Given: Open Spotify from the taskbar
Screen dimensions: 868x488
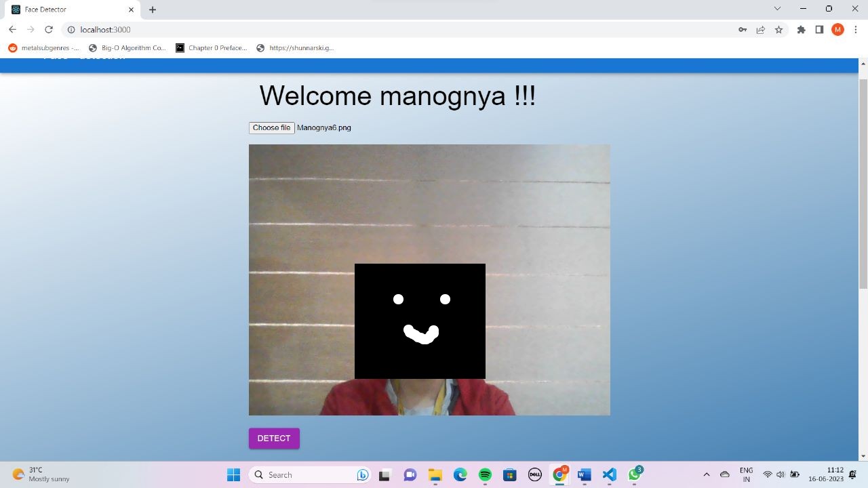Looking at the screenshot, I should (484, 474).
